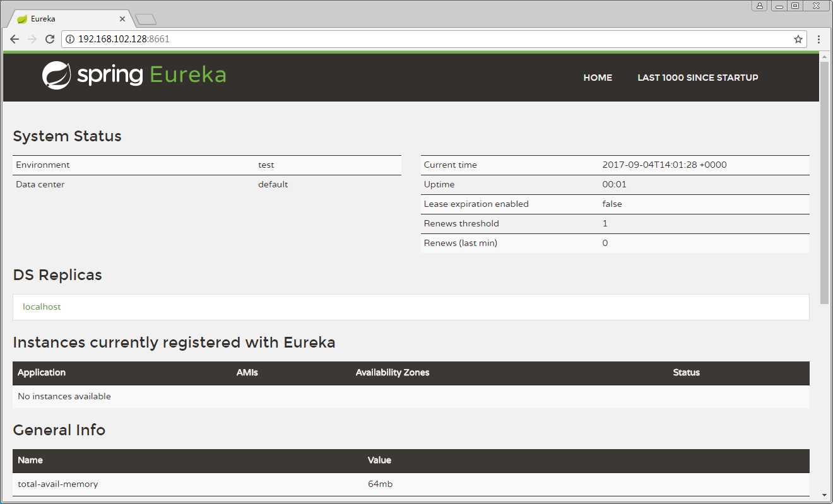Select the 'default' data center value

click(273, 184)
